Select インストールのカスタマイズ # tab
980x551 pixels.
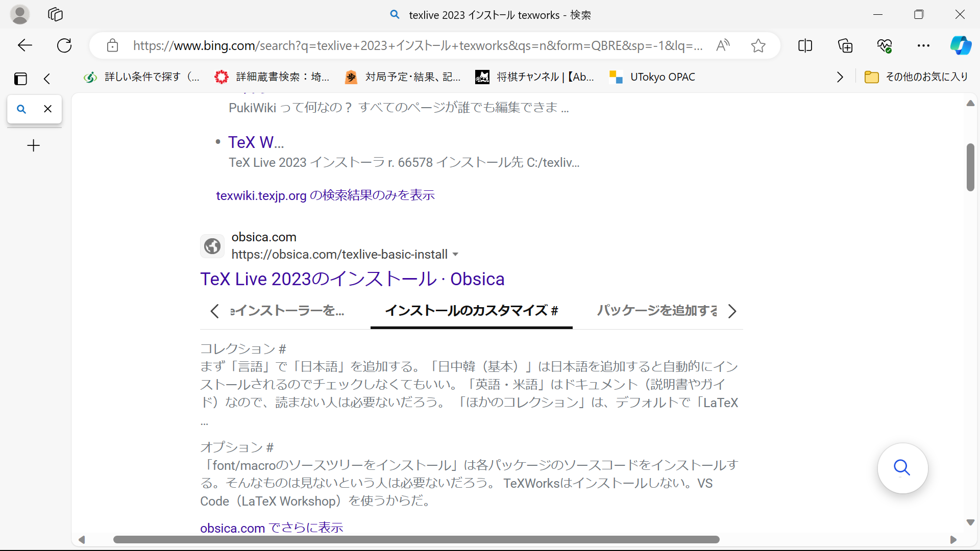coord(472,310)
